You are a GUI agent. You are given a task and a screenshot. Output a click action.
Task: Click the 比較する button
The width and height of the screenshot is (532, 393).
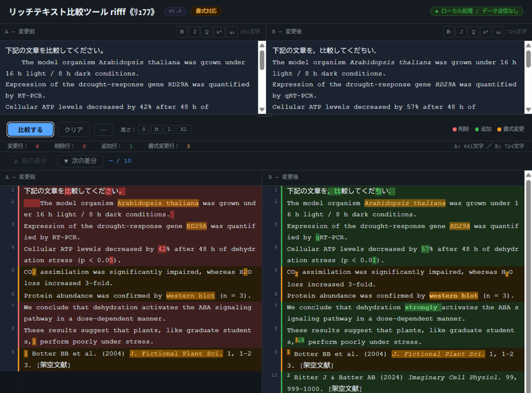pos(31,130)
